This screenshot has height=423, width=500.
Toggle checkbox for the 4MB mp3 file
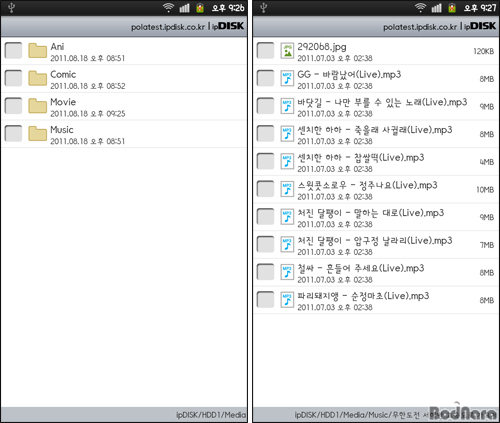click(265, 161)
